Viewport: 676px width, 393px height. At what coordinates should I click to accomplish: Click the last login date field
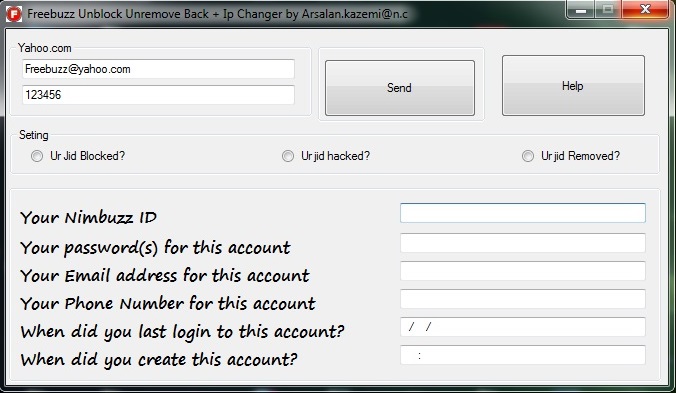click(x=523, y=327)
